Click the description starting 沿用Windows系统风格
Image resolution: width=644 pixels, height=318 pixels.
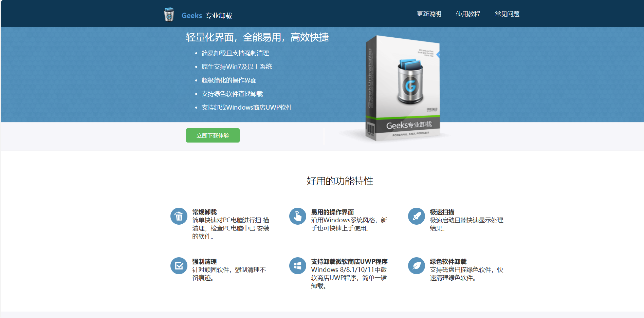[349, 224]
